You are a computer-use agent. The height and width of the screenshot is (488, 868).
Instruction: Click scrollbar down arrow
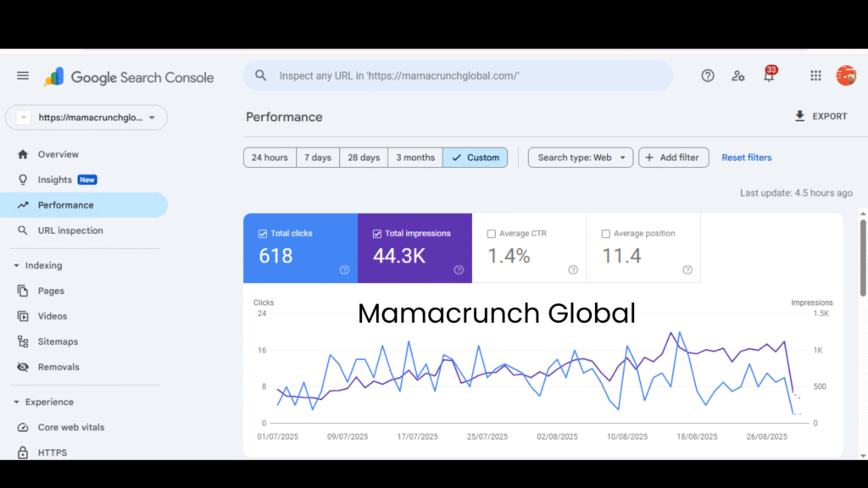[863, 456]
